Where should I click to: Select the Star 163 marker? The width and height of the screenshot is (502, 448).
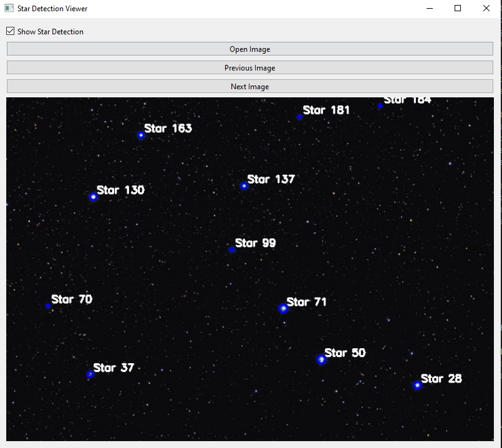click(140, 134)
